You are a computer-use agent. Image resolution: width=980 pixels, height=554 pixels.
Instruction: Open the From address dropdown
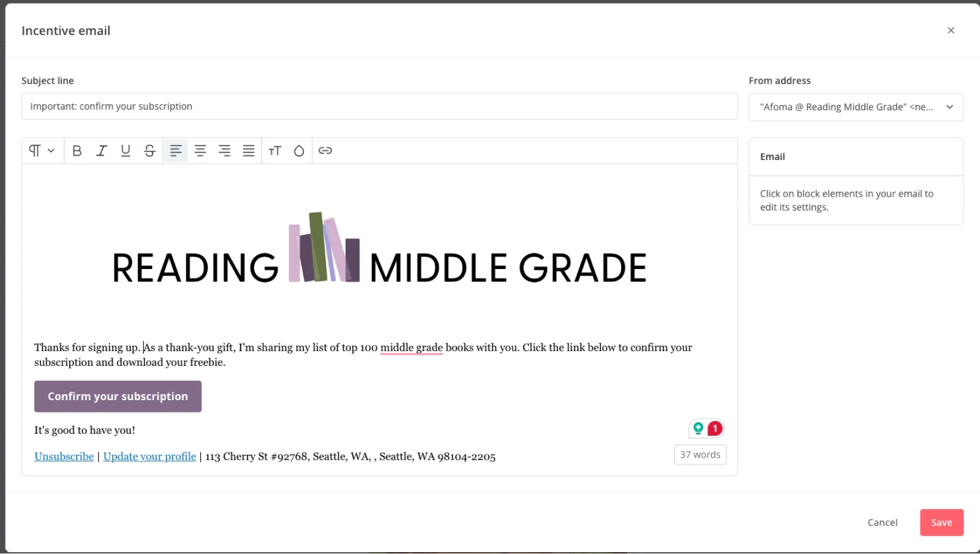pyautogui.click(x=856, y=107)
